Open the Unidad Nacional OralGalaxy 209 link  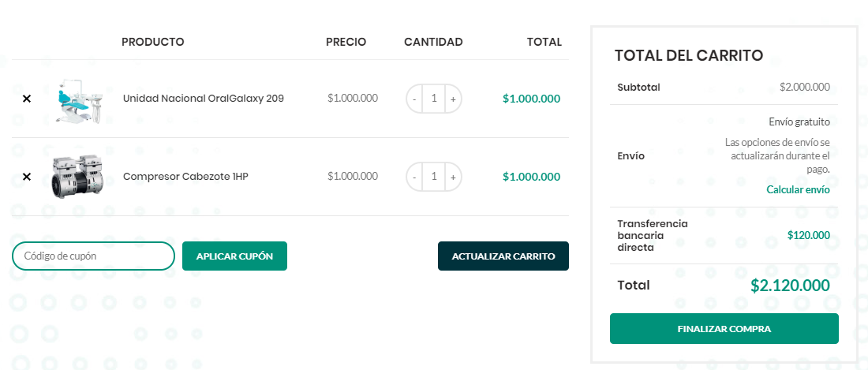(x=203, y=99)
